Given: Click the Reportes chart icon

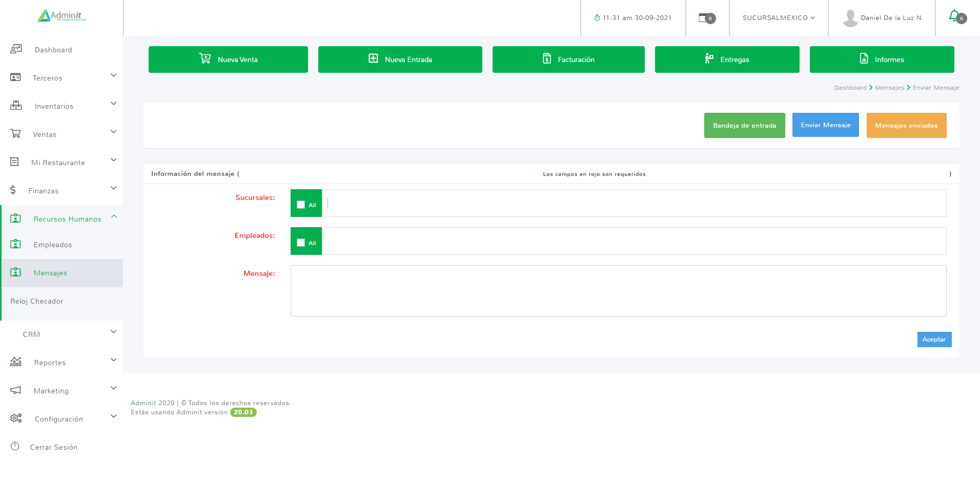Looking at the screenshot, I should coord(16,362).
